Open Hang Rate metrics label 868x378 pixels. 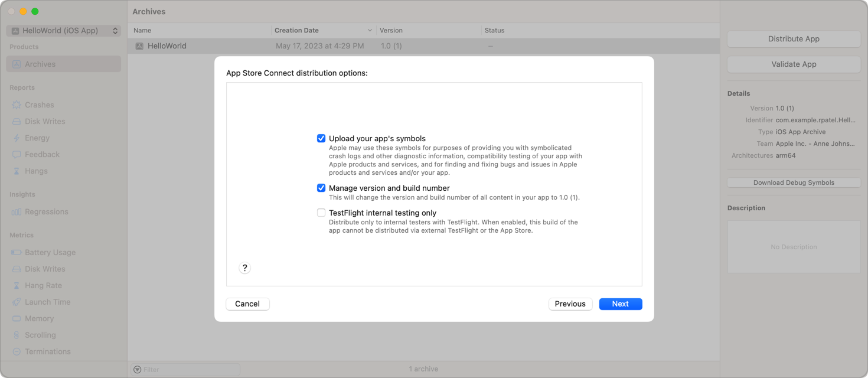[43, 285]
